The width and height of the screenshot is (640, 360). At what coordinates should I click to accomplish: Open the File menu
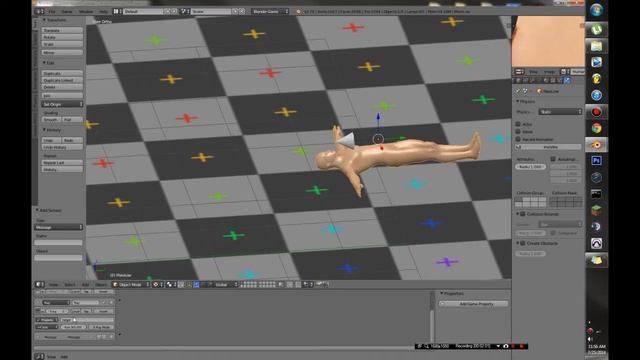point(52,11)
